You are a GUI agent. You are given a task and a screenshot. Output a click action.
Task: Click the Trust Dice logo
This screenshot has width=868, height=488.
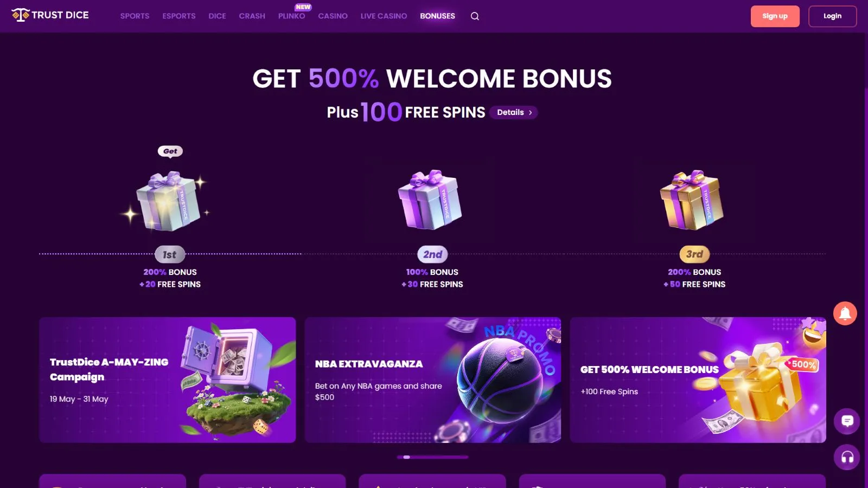[50, 15]
